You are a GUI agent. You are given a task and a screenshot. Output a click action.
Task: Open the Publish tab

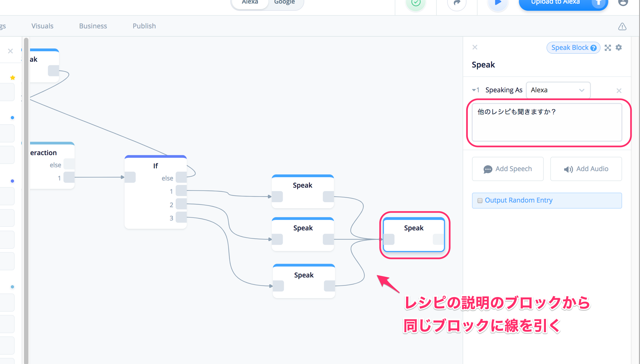click(144, 26)
